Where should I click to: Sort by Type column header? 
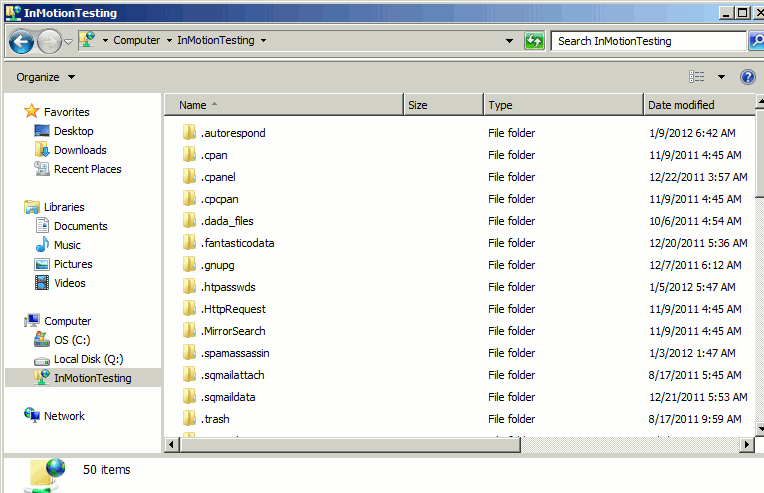click(564, 105)
